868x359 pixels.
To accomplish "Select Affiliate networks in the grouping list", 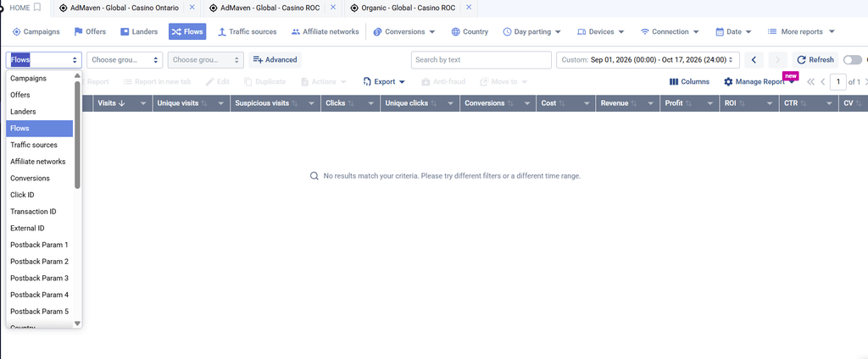I will [39, 162].
